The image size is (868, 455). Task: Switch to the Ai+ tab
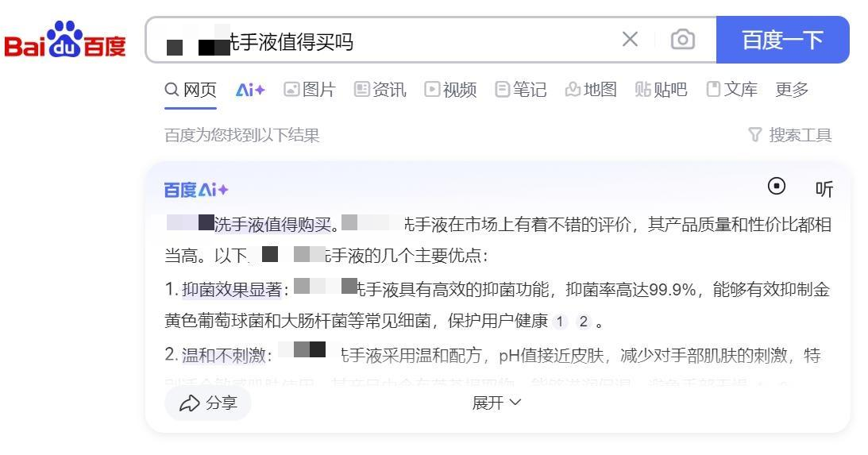click(x=250, y=90)
